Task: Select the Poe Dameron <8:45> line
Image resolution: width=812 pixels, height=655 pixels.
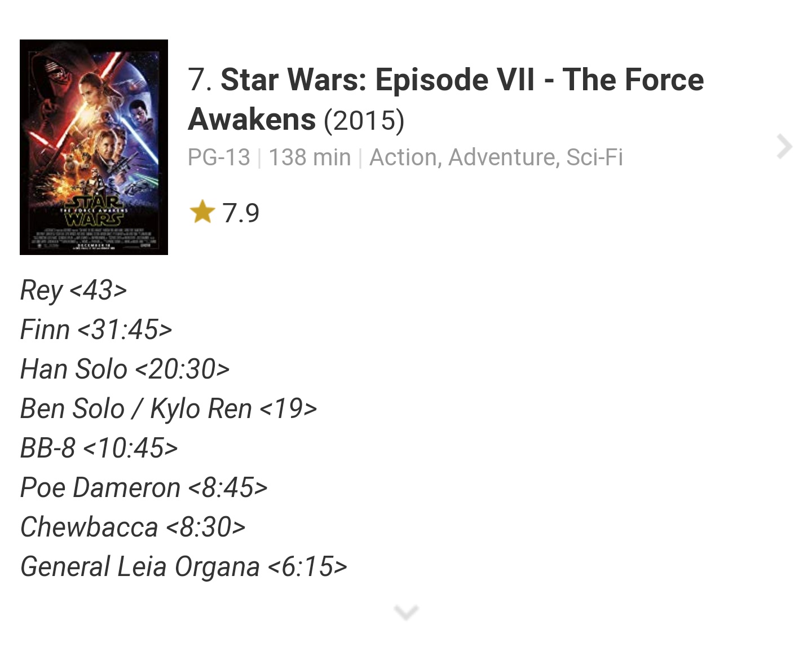Action: click(x=143, y=488)
